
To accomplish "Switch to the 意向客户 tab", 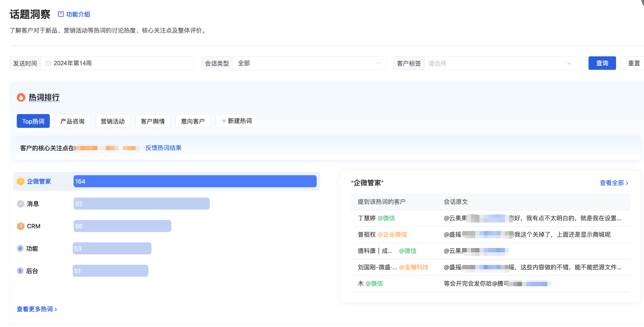I will pos(193,121).
